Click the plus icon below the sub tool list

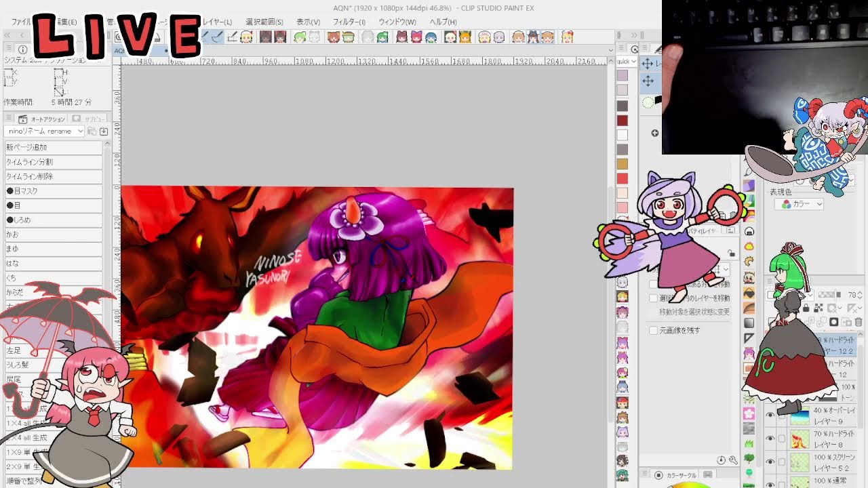point(654,133)
